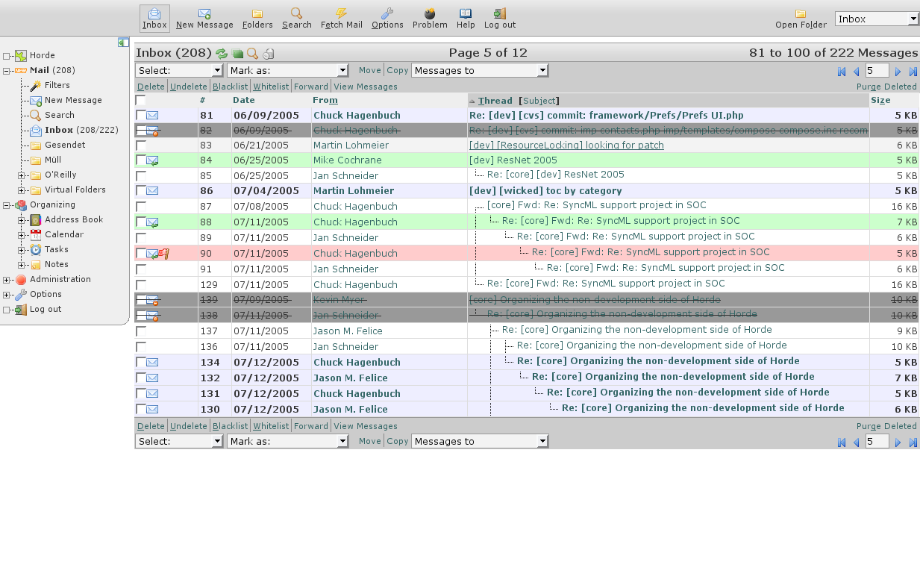The width and height of the screenshot is (920, 588).
Task: Expand the Virtual Folders node
Action: pos(22,190)
